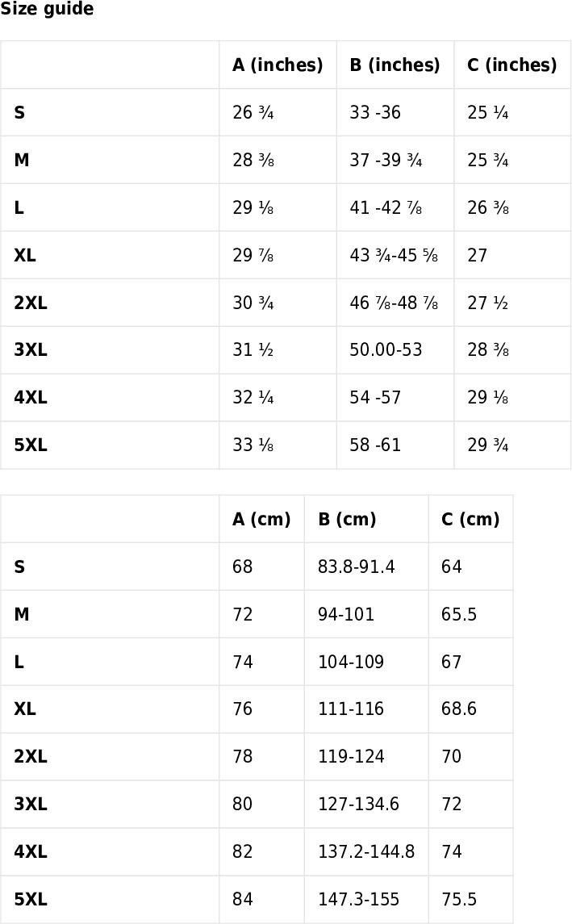This screenshot has height=924, width=572.
Task: Select the 65.5 value in cm table
Action: click(459, 614)
